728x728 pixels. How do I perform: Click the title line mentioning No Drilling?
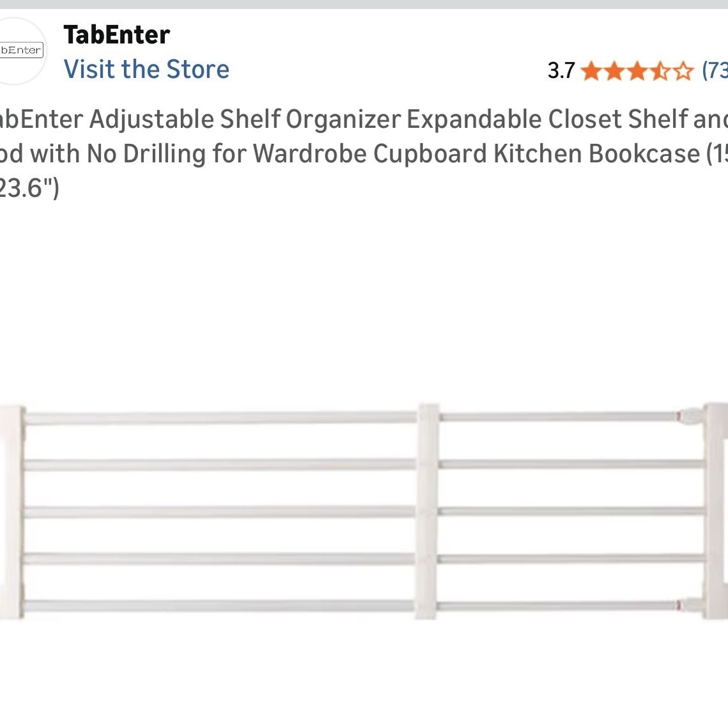pos(364,153)
